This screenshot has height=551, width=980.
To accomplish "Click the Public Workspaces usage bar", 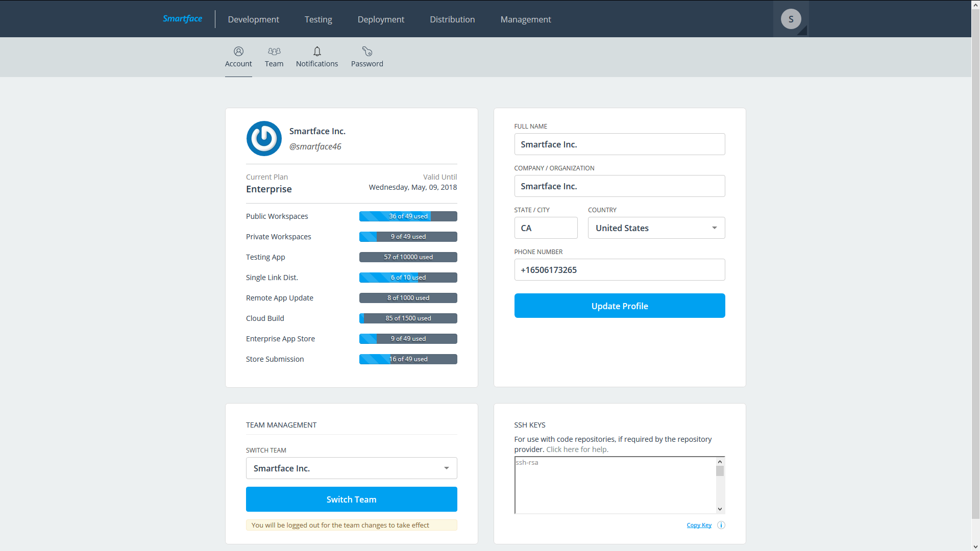I will 408,216.
